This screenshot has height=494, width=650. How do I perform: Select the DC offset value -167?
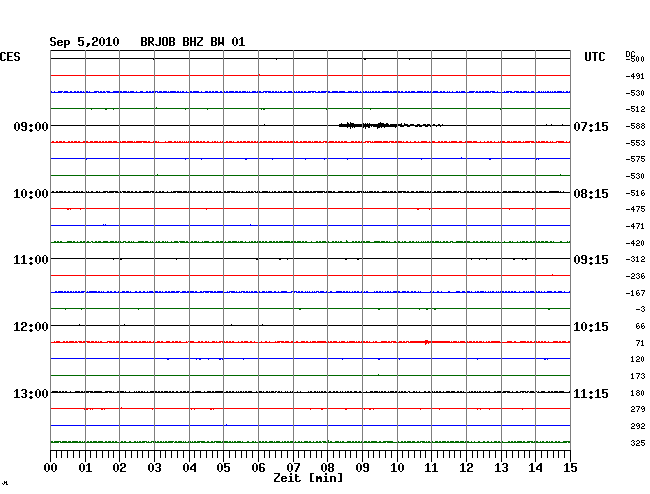click(x=635, y=293)
